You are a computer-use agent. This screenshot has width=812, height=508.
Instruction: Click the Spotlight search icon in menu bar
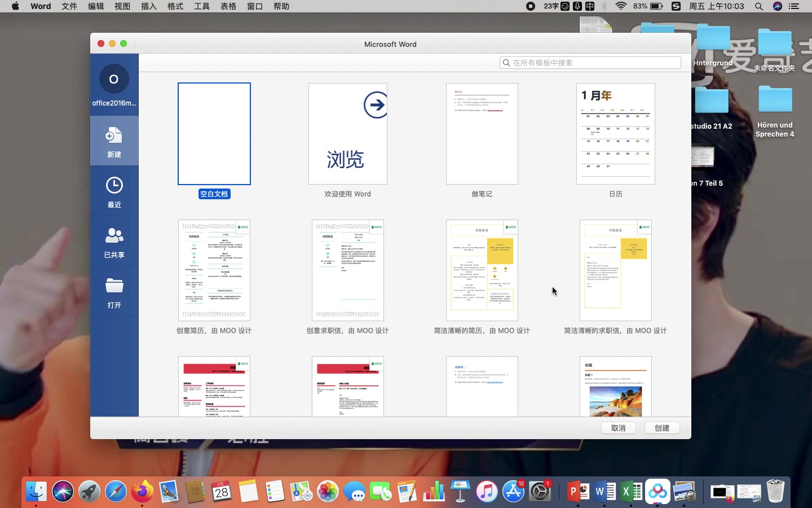759,6
